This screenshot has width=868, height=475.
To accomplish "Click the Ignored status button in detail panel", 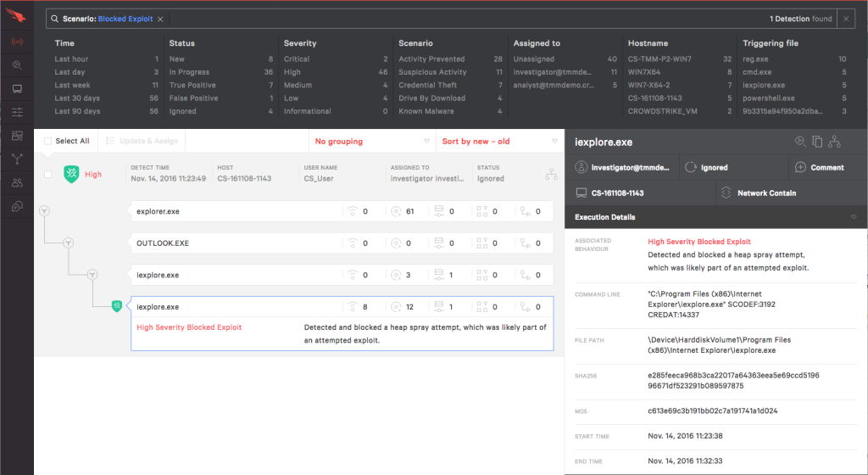I will [x=733, y=167].
